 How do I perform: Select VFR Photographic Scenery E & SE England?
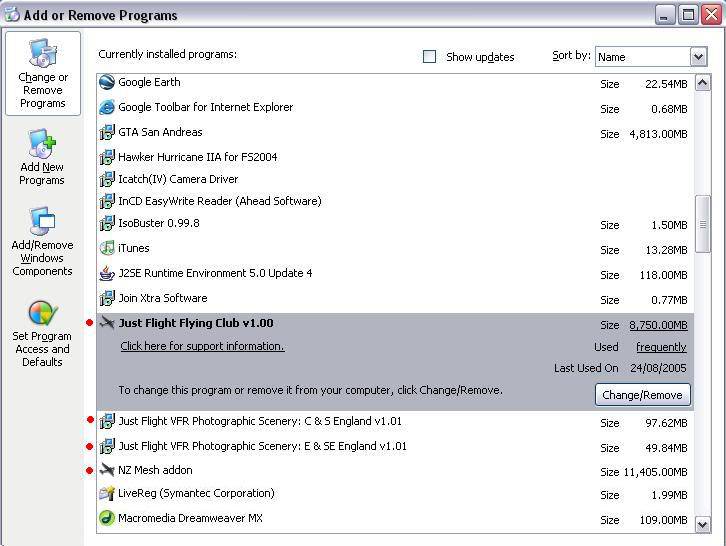[x=395, y=446]
